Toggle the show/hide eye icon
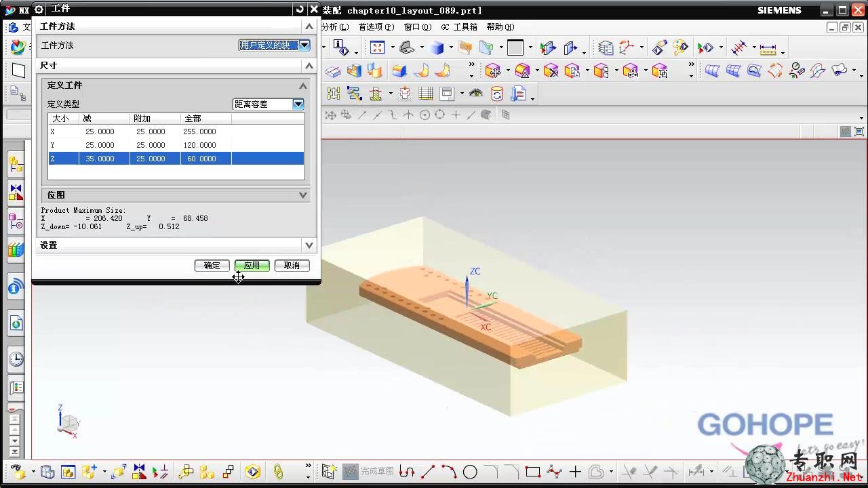868x488 pixels. [x=475, y=94]
